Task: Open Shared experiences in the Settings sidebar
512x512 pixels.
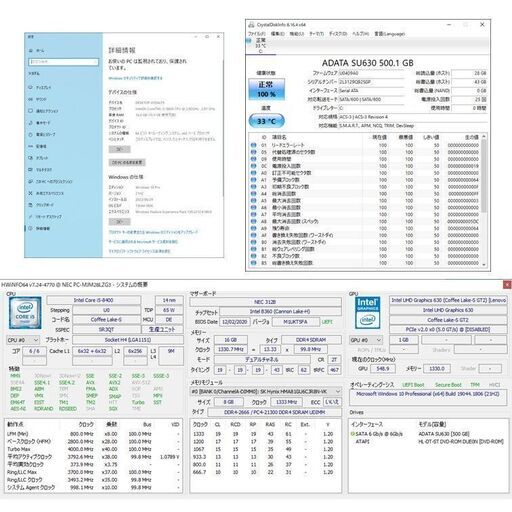Action: (46, 193)
